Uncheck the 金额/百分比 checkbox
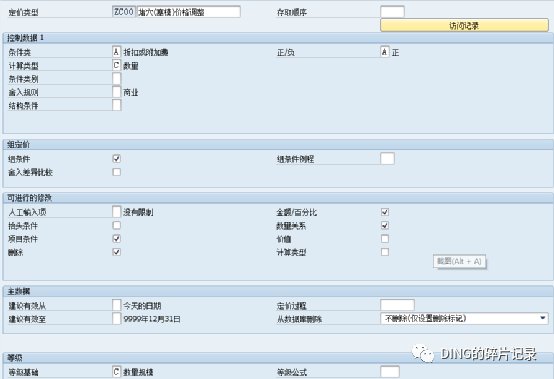 coord(385,212)
